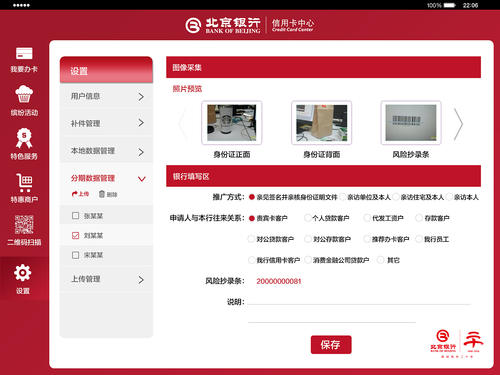
Task: Choose the 个人贷款客户 radio option
Action: coord(308,218)
